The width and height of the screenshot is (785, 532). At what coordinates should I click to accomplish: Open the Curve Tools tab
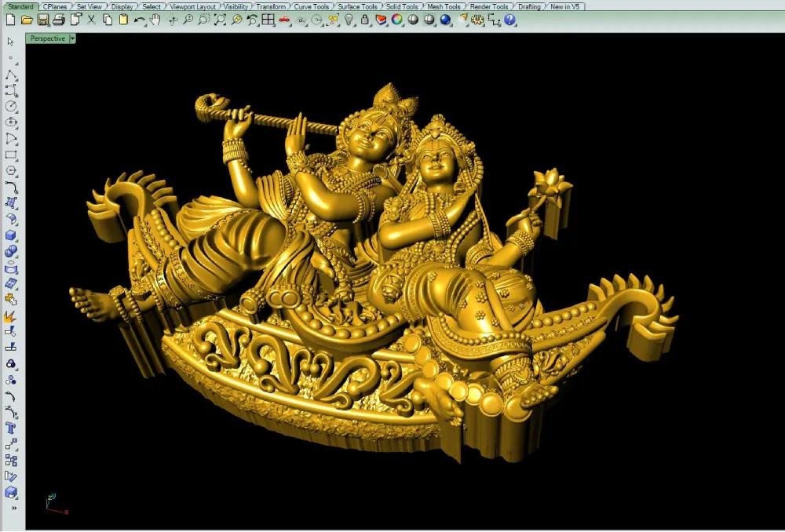click(312, 6)
